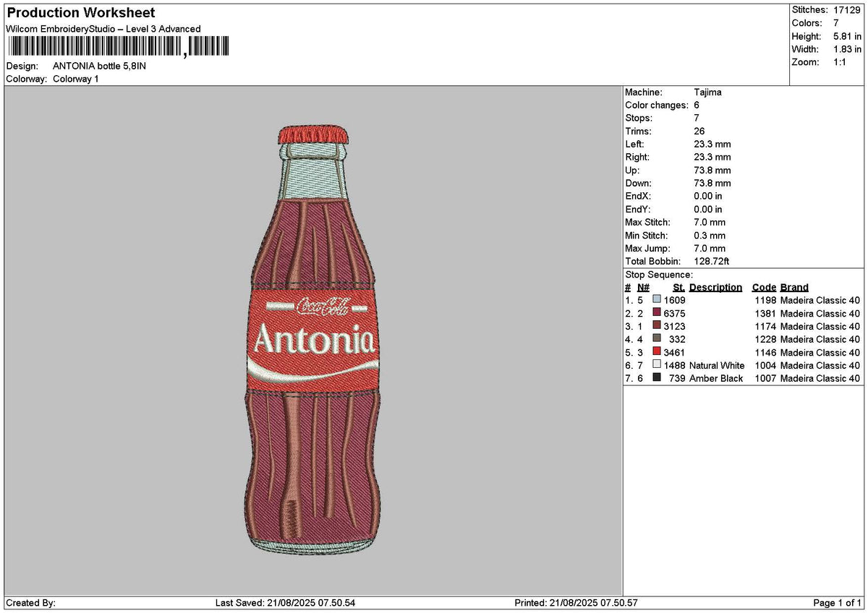The width and height of the screenshot is (868, 613).
Task: Click the 'Description' column header
Action: (715, 287)
